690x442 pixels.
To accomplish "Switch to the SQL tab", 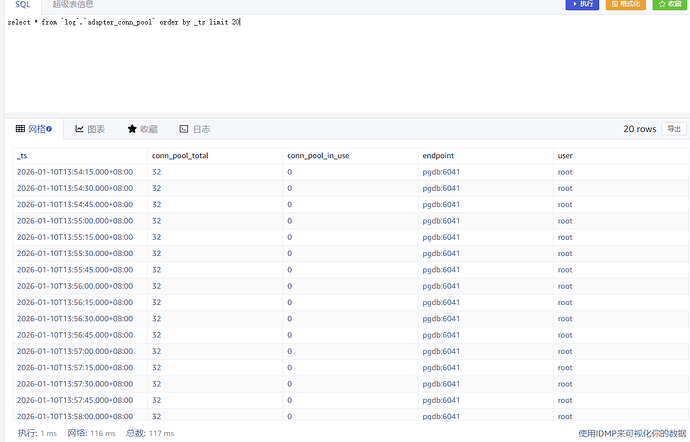I will pyautogui.click(x=22, y=5).
